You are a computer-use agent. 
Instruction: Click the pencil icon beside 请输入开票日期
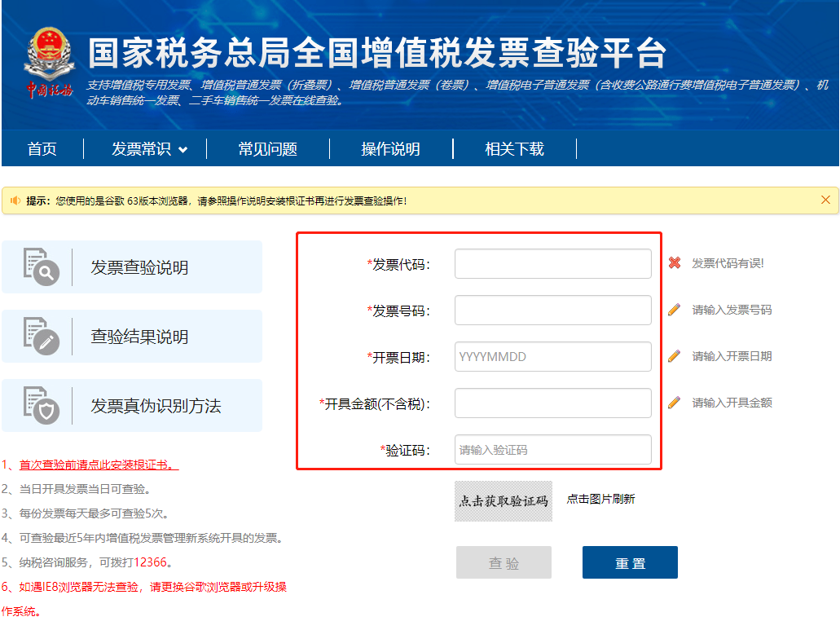point(675,356)
